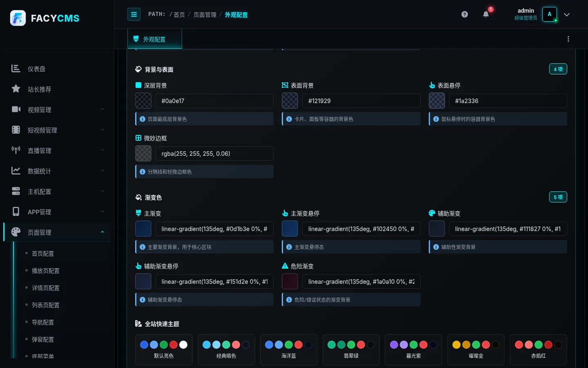588x368 pixels.
Task: Click the APP管理 mobile icon
Action: [16, 211]
